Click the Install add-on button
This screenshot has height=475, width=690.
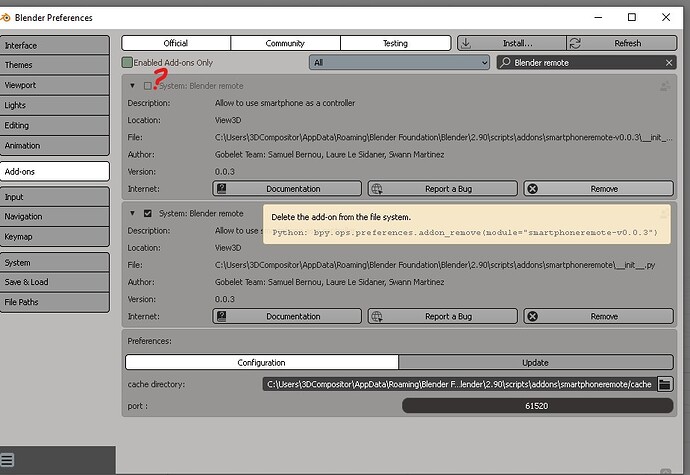[x=512, y=43]
